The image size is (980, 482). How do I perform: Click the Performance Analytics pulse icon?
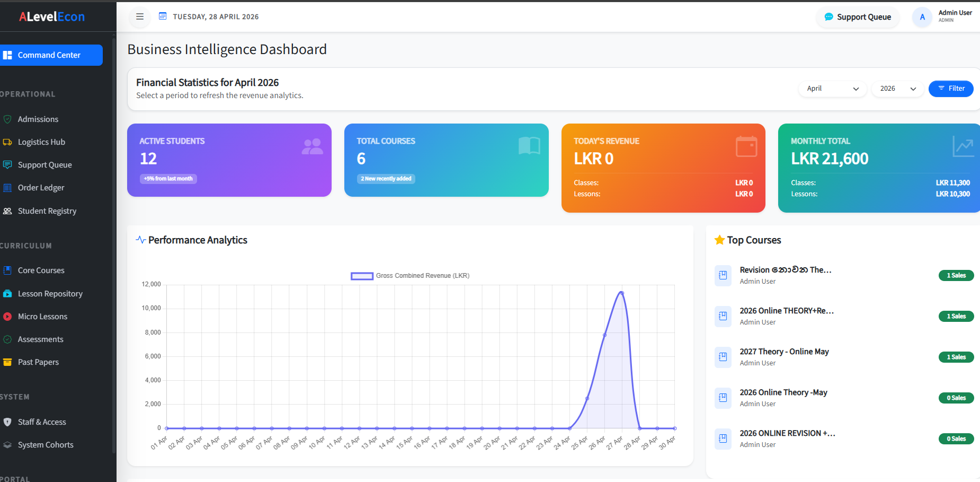(x=141, y=240)
